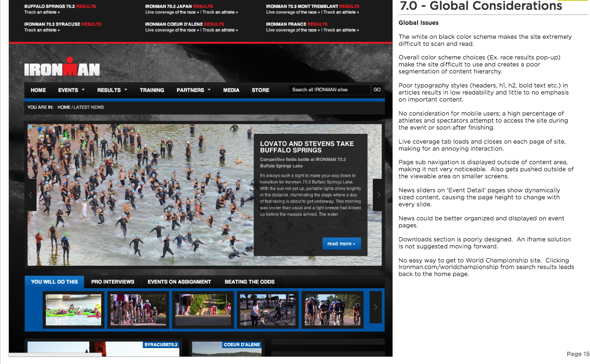This screenshot has width=590, height=364.
Task: Open the MEDIA nav item
Action: pyautogui.click(x=231, y=90)
